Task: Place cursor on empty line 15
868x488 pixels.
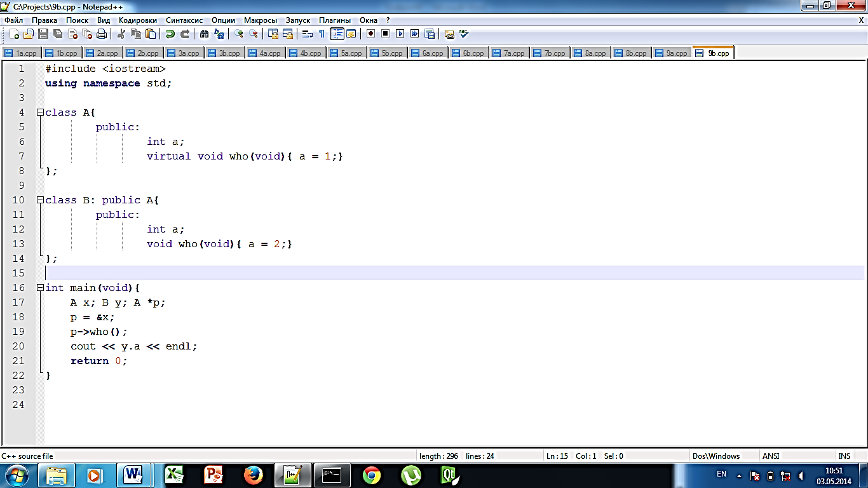Action: click(x=454, y=273)
